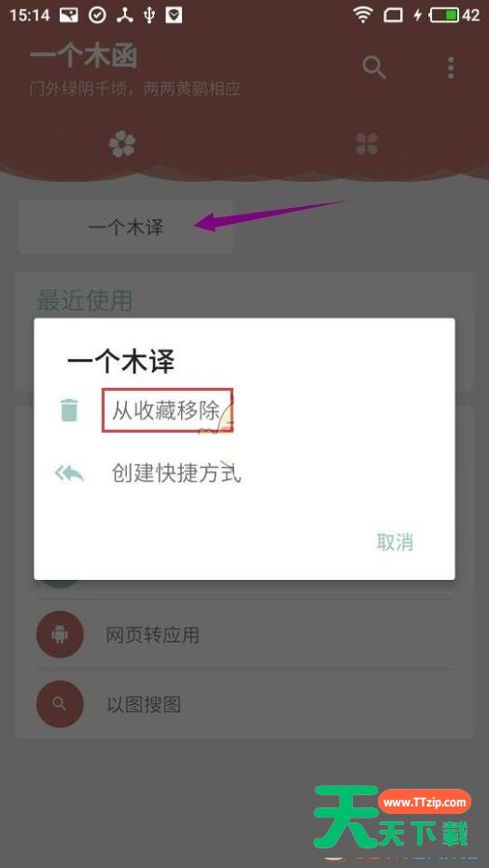Screen dimensions: 489x868
Task: Tap the round search icon for 以图搜图
Action: (60, 704)
